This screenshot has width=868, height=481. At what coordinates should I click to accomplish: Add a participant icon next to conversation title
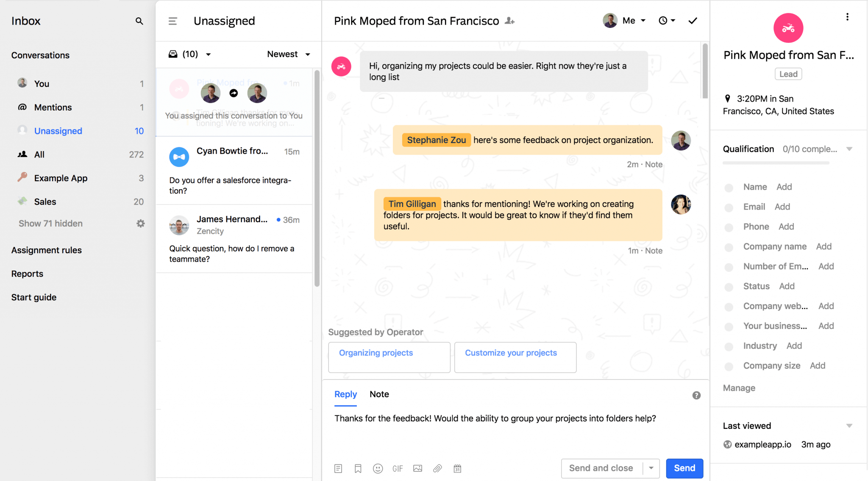[510, 20]
